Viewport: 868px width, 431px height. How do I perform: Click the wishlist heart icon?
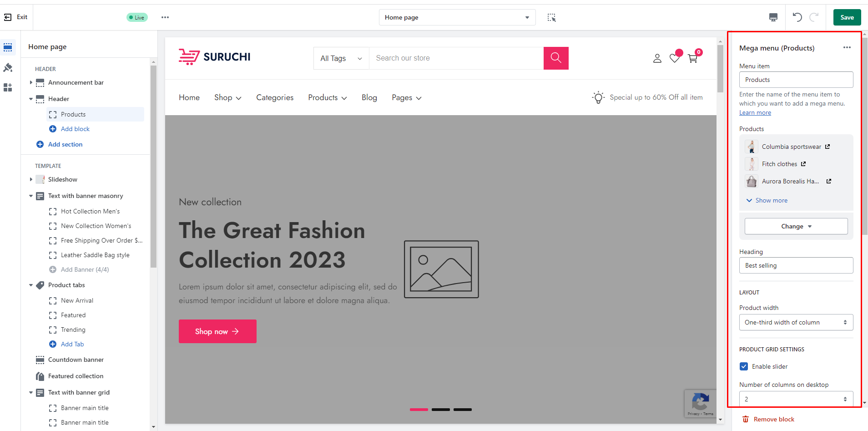click(675, 58)
